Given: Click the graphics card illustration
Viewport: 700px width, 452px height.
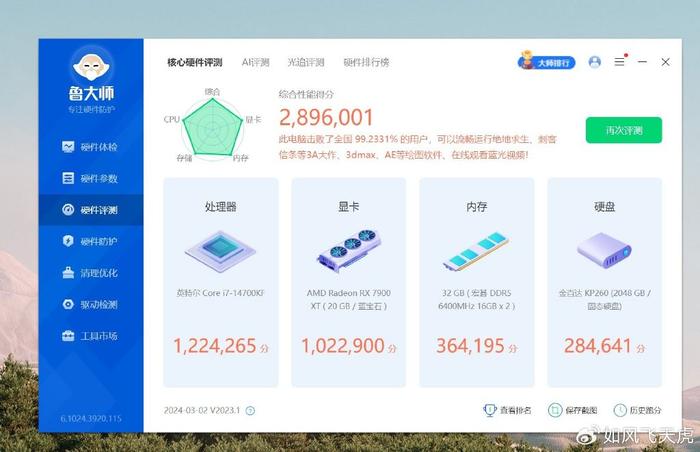Looking at the screenshot, I should point(349,251).
